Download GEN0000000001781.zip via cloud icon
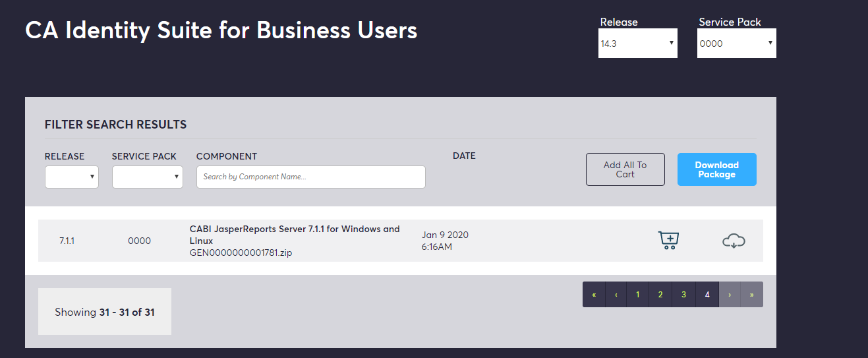This screenshot has width=868, height=358. (734, 241)
